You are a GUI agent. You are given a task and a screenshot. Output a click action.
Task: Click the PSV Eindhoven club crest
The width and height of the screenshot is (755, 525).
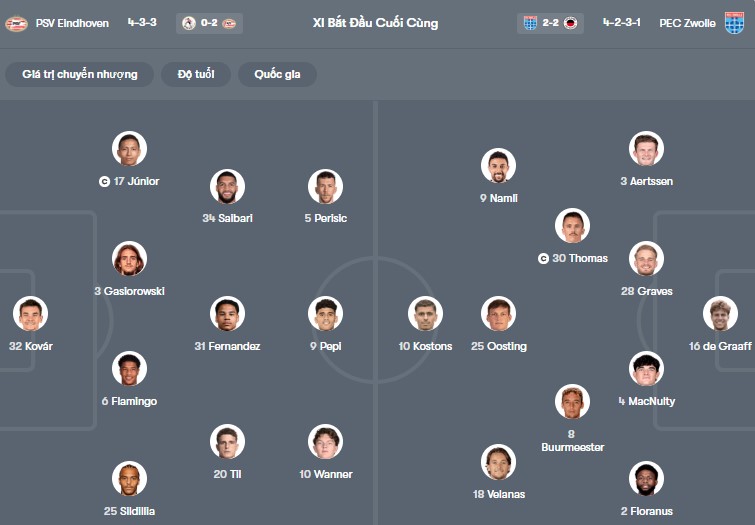(x=16, y=22)
